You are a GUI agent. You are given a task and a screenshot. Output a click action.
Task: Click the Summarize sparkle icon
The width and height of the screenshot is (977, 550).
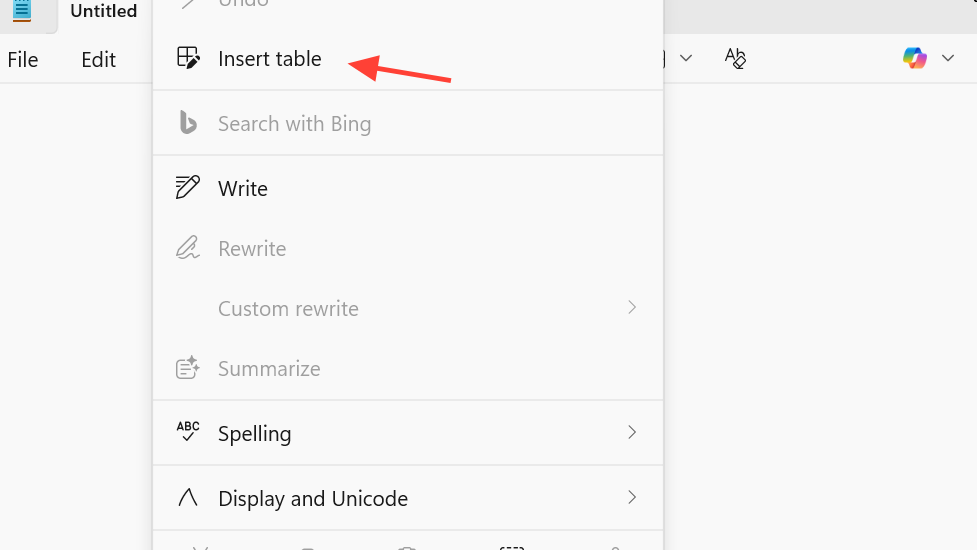[x=187, y=368]
